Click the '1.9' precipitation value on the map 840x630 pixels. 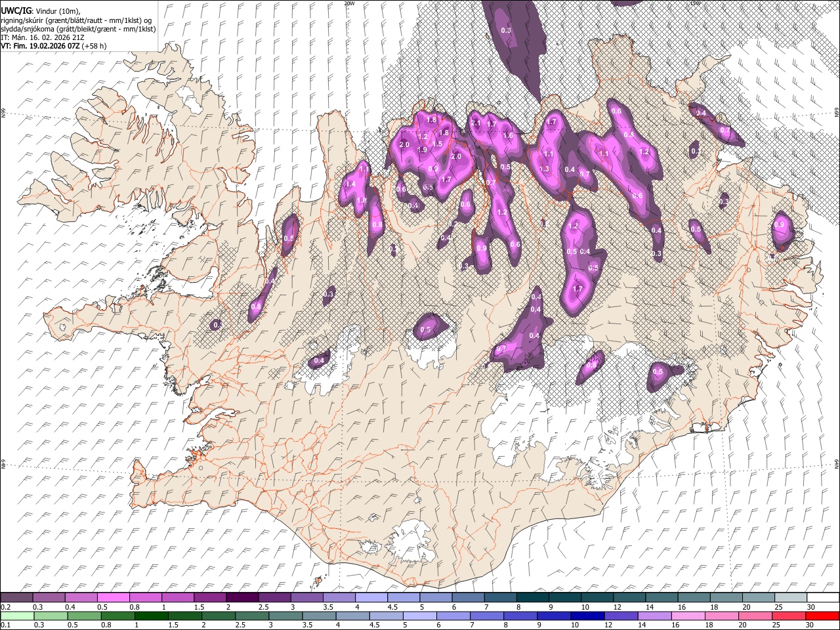pyautogui.click(x=422, y=150)
